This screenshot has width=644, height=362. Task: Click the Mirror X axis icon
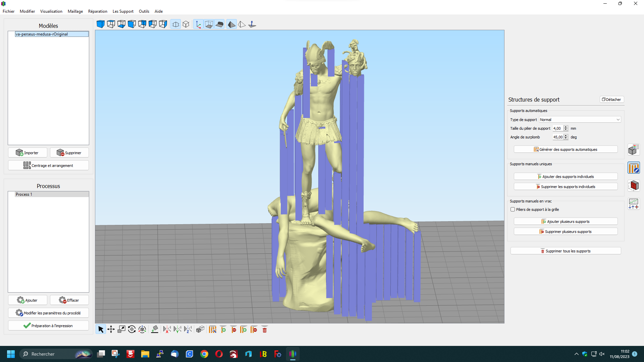tap(167, 330)
